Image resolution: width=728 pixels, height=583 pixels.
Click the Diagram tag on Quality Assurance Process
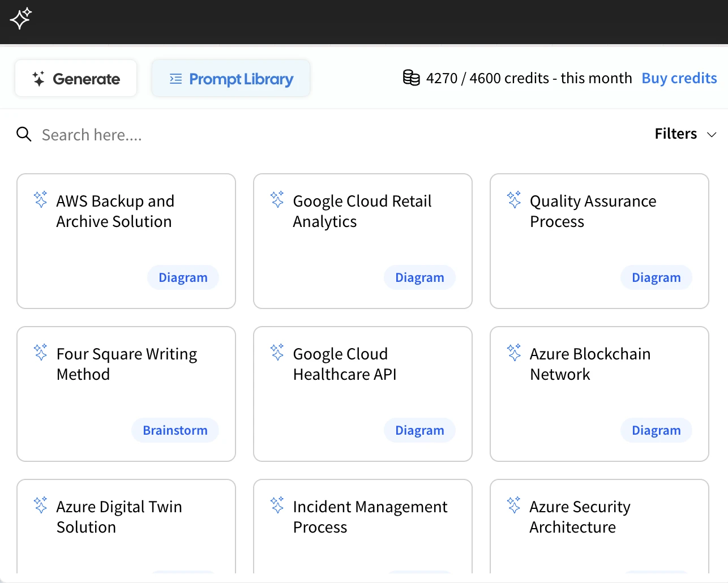[656, 277]
